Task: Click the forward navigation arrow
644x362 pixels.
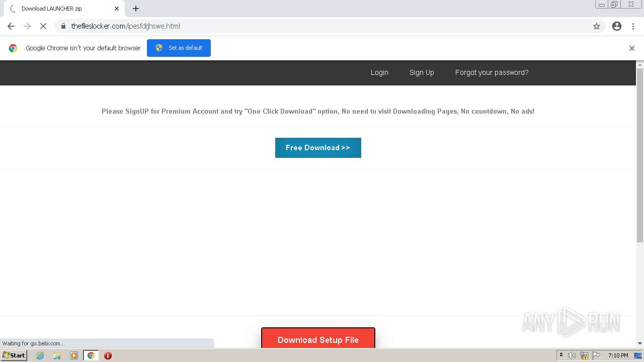Action: pos(27,26)
